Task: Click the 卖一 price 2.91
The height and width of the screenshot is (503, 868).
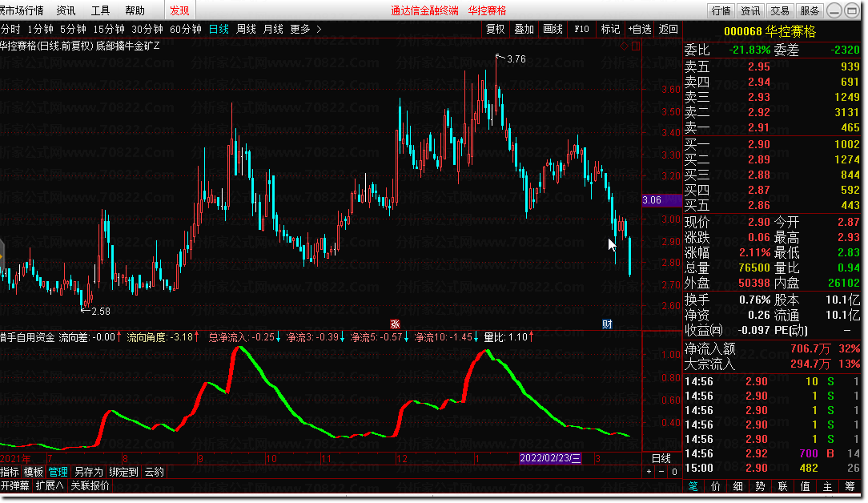Action: click(x=758, y=127)
